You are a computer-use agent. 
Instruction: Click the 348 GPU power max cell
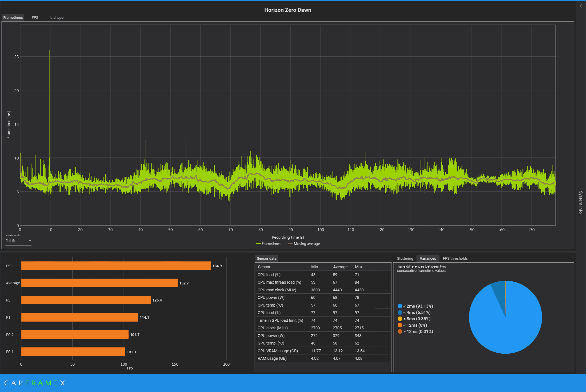click(358, 336)
